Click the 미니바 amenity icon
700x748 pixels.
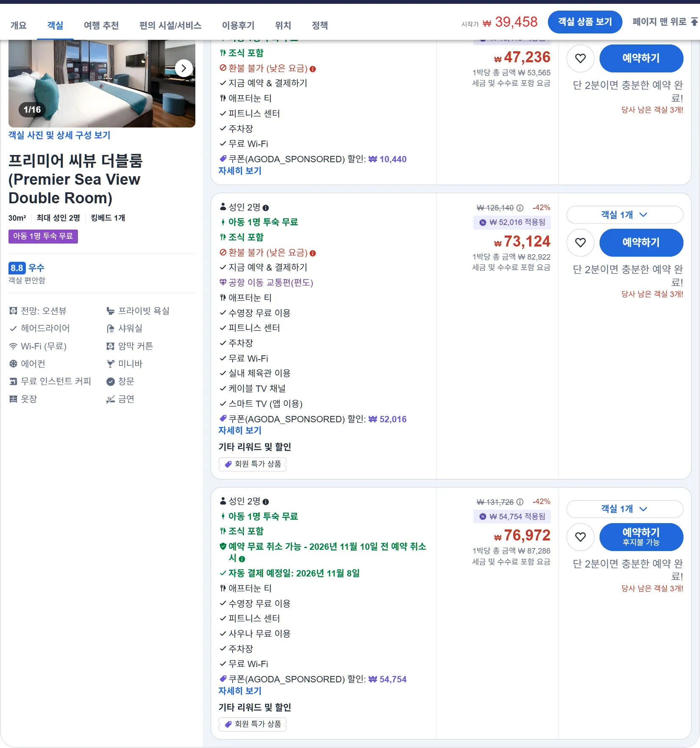(111, 364)
